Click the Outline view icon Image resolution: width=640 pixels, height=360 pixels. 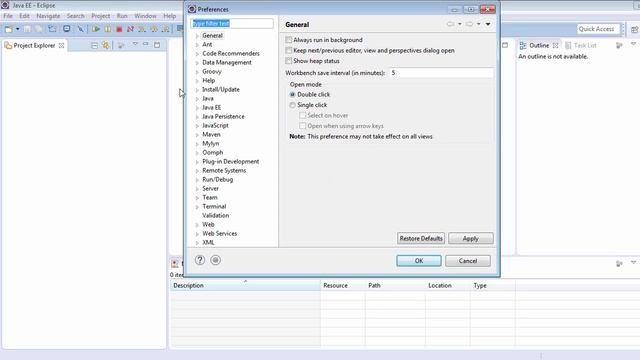(x=523, y=45)
